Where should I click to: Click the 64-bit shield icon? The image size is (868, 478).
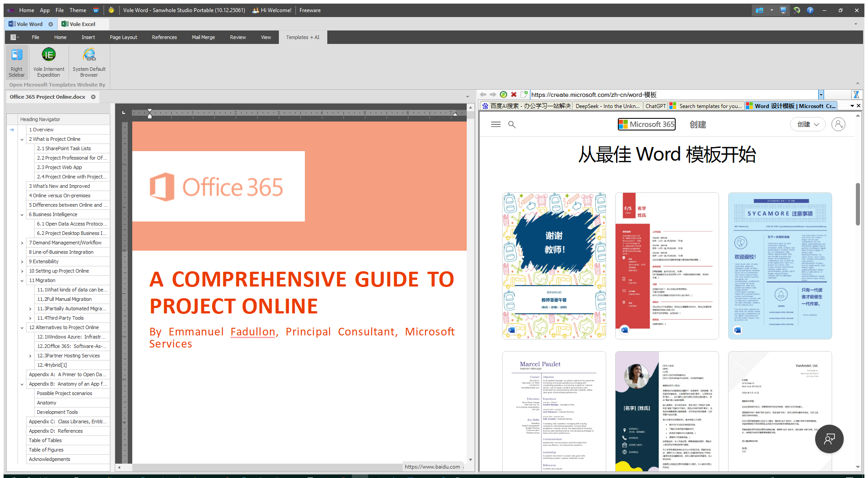pos(95,10)
